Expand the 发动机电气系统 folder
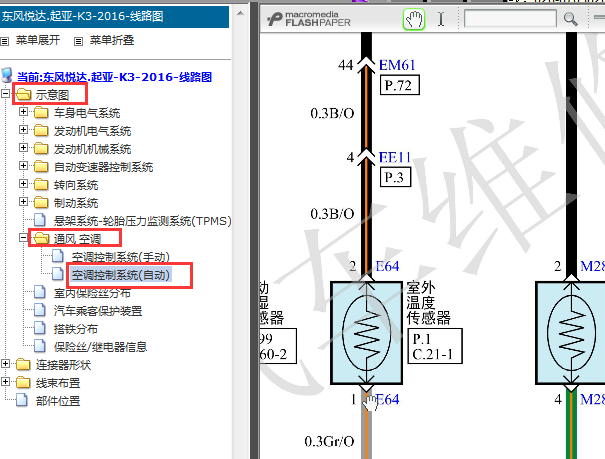Viewport: 605px width, 459px height. pyautogui.click(x=23, y=130)
